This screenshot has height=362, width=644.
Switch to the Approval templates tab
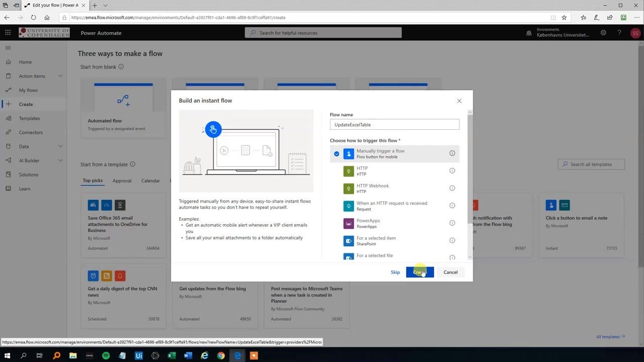(x=122, y=180)
